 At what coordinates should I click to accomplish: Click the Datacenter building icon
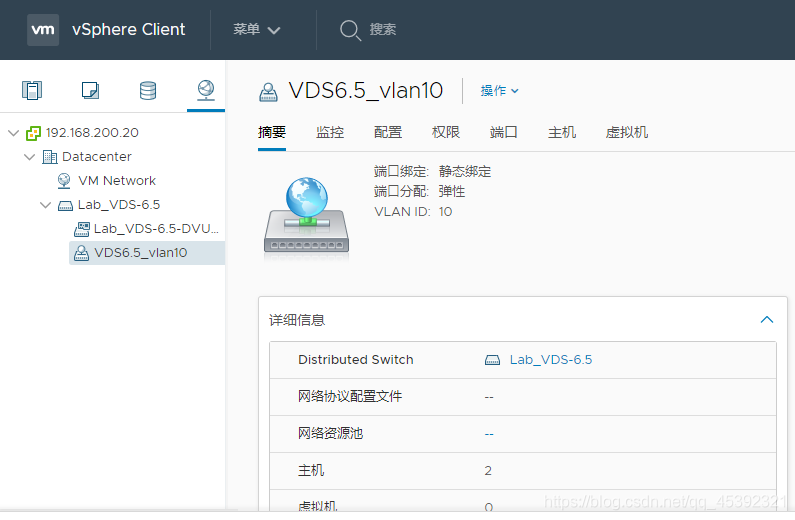50,157
